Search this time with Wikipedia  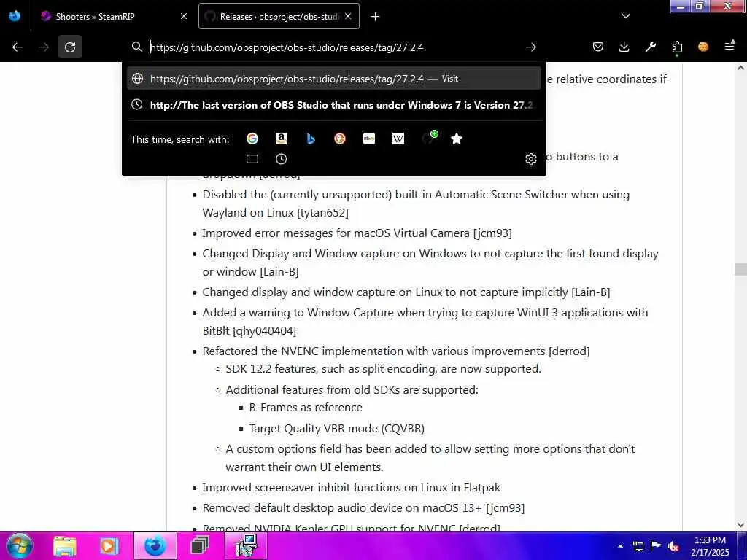pyautogui.click(x=398, y=139)
